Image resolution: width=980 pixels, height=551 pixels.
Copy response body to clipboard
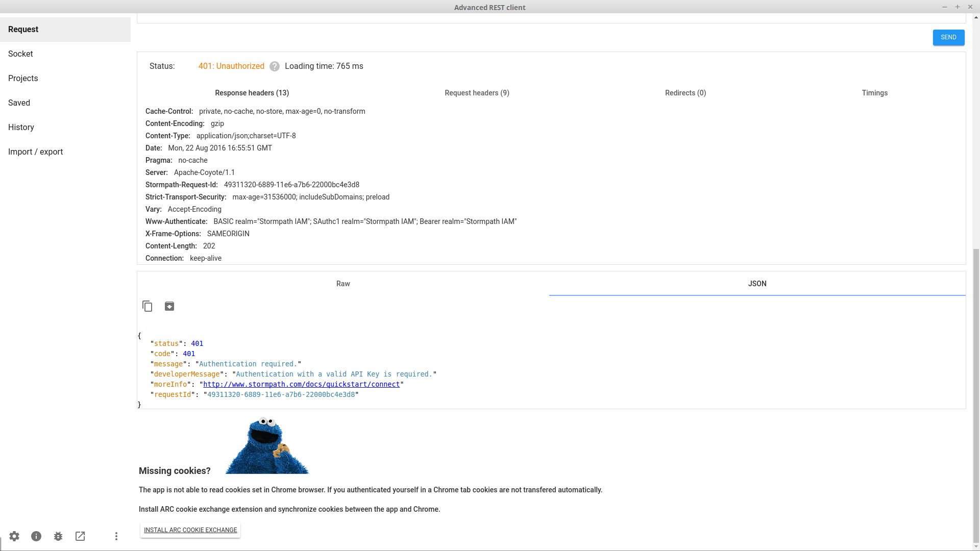(x=148, y=306)
